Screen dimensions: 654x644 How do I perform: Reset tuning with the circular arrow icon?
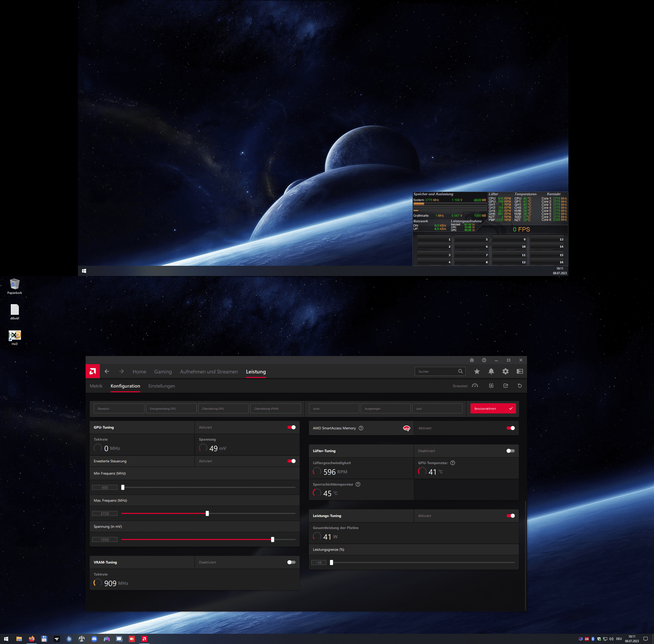[520, 386]
